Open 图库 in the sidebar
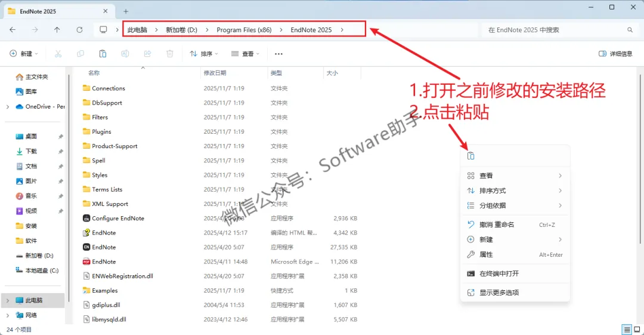Image resolution: width=644 pixels, height=335 pixels. tap(26, 91)
